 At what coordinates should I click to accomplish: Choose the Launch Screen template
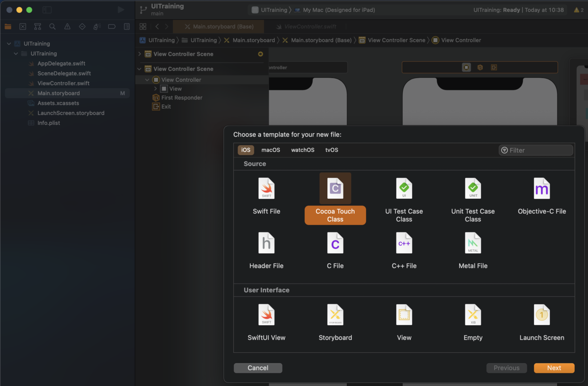click(x=542, y=322)
